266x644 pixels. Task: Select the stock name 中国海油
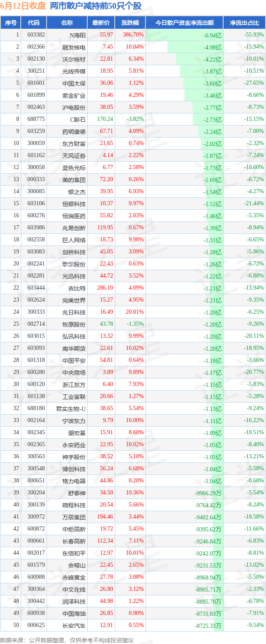click(74, 613)
